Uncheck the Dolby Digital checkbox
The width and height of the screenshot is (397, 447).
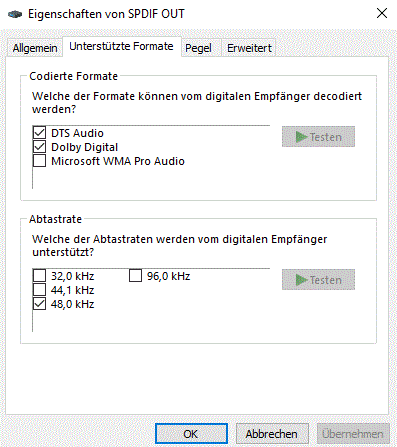[40, 147]
